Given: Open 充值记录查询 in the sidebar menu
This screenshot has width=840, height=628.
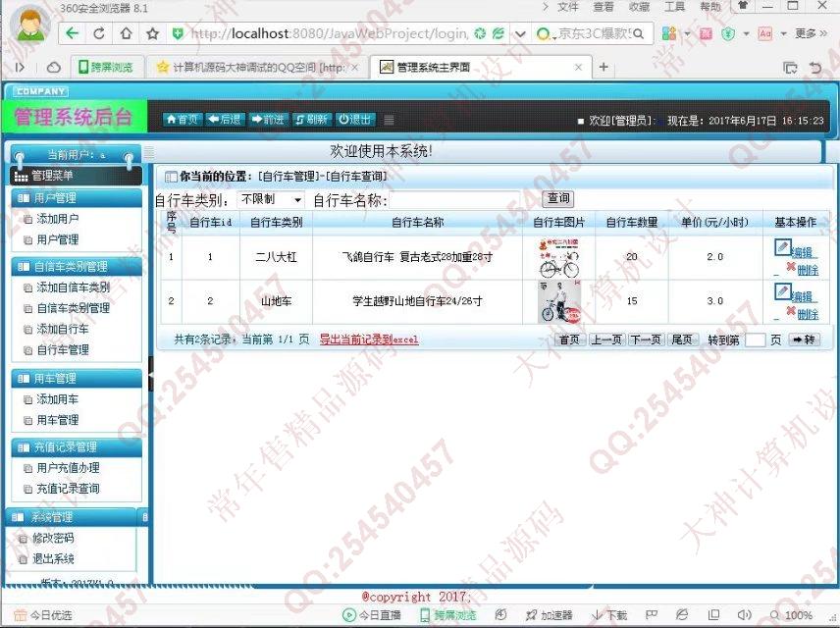Looking at the screenshot, I should 68,489.
